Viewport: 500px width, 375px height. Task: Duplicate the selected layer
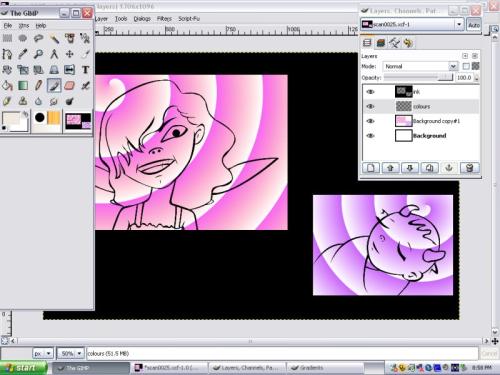click(x=430, y=168)
